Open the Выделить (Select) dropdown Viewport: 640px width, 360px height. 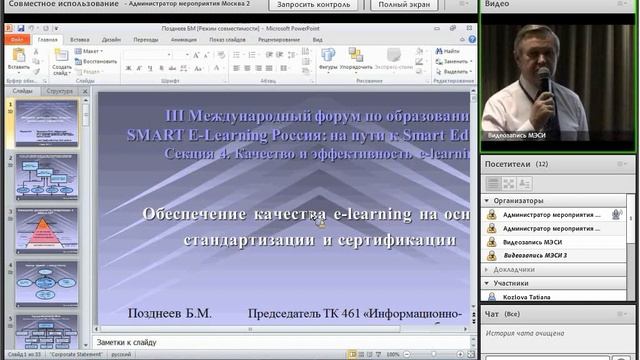453,71
